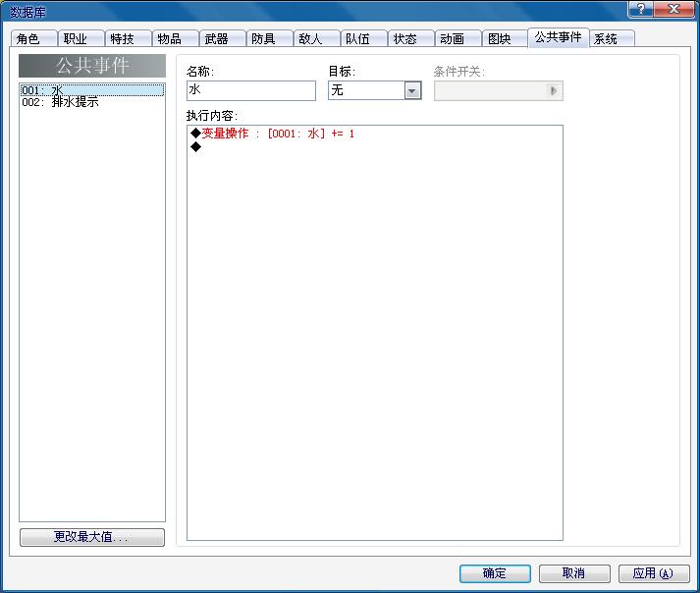Screen dimensions: 700x593
Task: Select the 敌人 tab
Action: click(x=317, y=39)
